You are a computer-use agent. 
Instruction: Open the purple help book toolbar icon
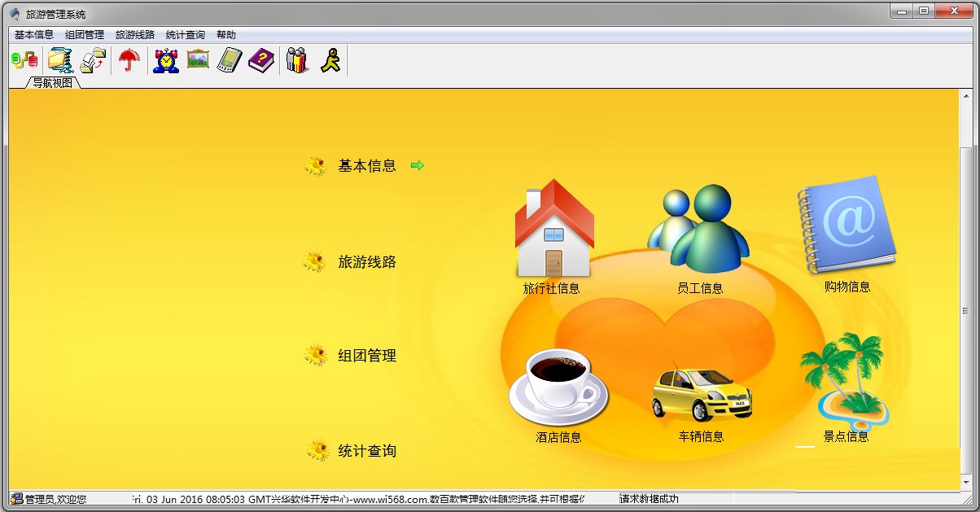coord(261,59)
